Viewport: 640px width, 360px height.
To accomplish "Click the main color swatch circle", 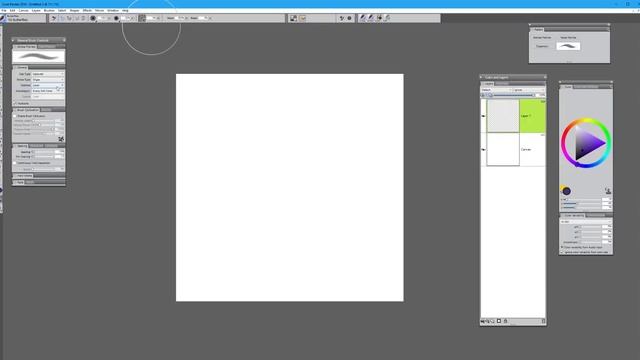I will click(x=567, y=191).
